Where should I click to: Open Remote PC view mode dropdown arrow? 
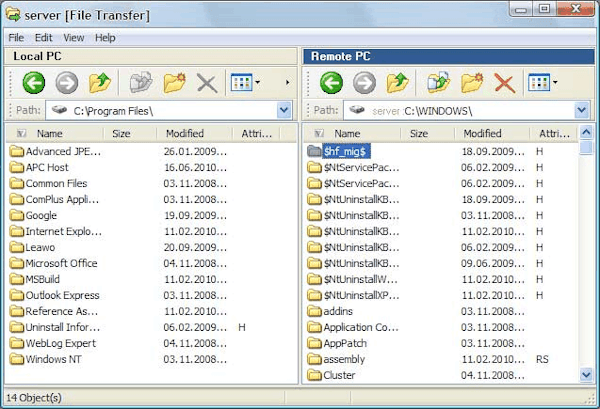[555, 82]
